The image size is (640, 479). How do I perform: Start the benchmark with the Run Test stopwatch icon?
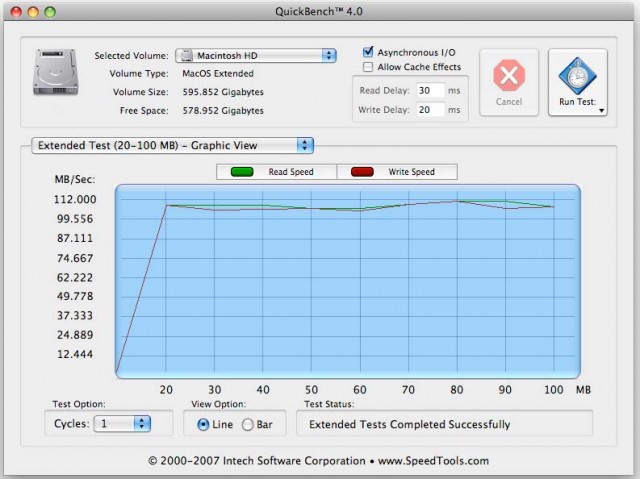[x=577, y=76]
